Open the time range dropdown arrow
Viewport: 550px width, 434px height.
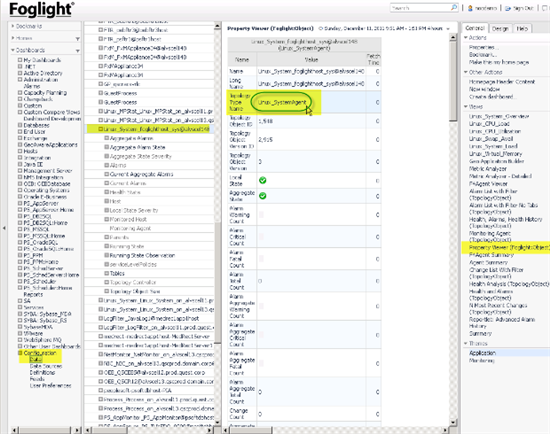(x=448, y=29)
